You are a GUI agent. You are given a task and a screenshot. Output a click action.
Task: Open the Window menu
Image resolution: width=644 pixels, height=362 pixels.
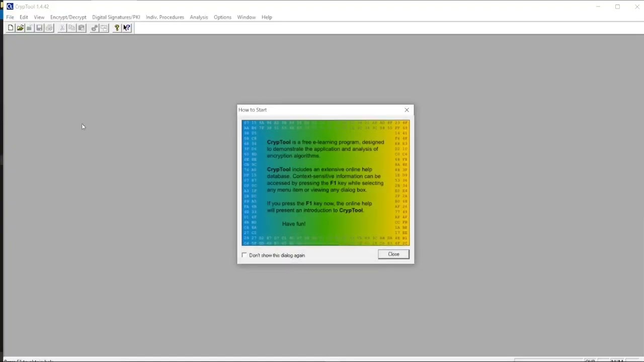pyautogui.click(x=246, y=17)
